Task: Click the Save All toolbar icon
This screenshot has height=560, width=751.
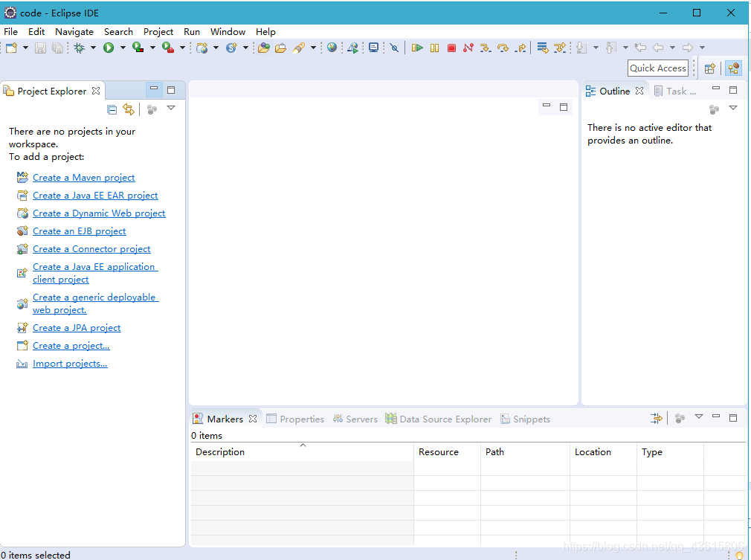Action: [57, 48]
